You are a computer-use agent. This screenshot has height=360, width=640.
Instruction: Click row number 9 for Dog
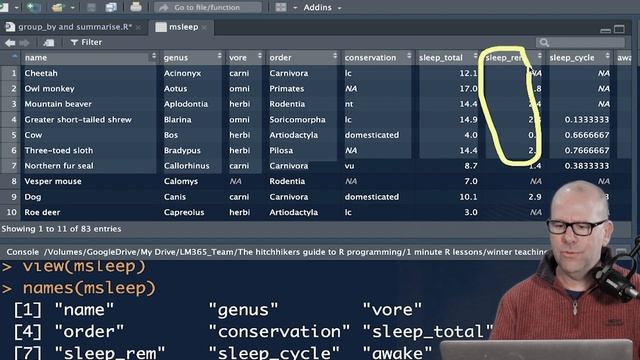pyautogui.click(x=14, y=197)
